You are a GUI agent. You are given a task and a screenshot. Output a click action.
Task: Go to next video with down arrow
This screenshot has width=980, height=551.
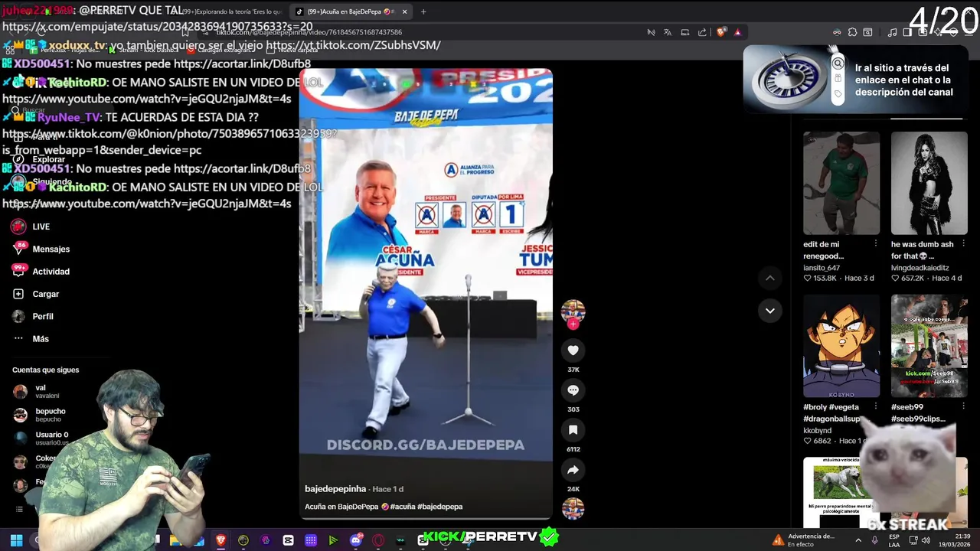pyautogui.click(x=769, y=311)
